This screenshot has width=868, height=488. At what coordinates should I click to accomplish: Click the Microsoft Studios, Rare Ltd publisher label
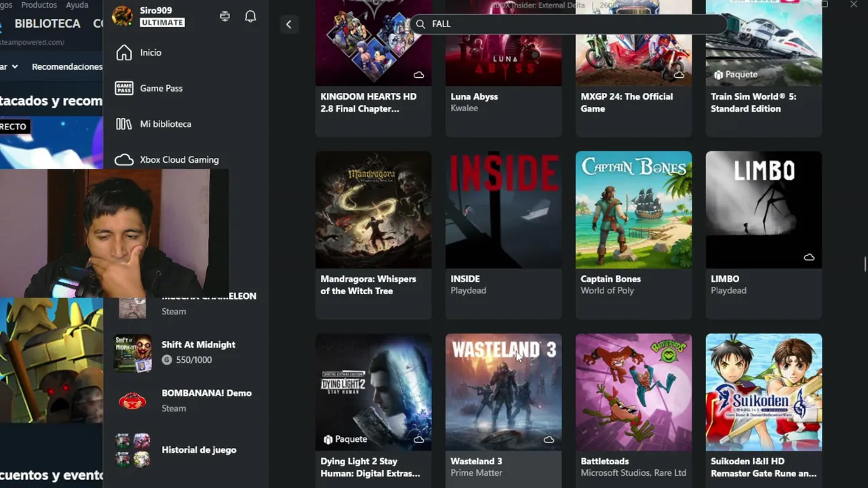tap(633, 472)
